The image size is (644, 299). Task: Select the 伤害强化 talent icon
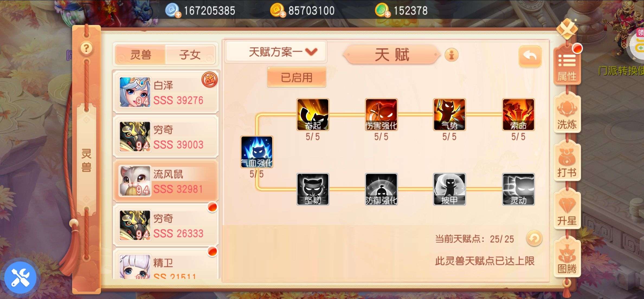coord(381,115)
